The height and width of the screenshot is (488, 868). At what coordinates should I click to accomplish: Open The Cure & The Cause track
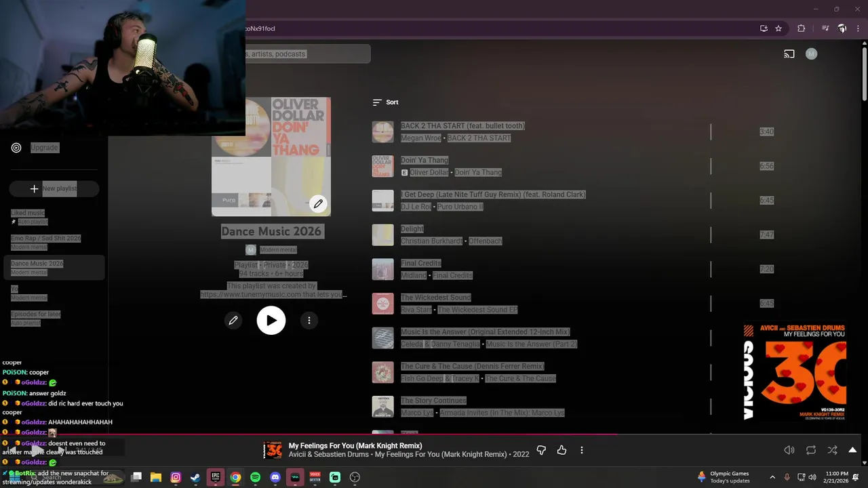472,367
